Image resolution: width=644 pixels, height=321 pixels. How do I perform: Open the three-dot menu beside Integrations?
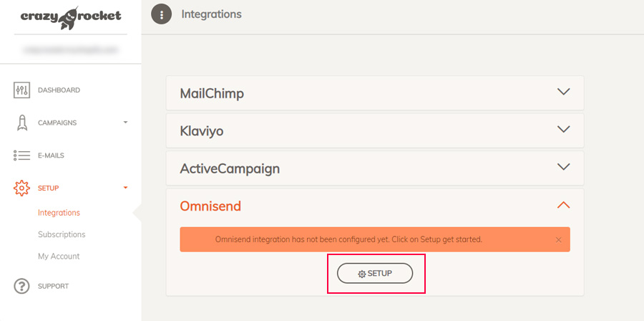click(162, 15)
